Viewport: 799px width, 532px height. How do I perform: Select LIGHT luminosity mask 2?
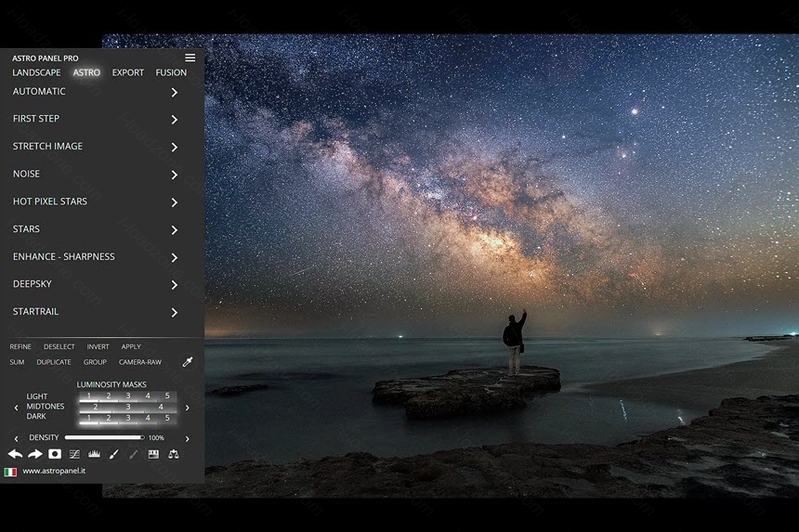(108, 396)
